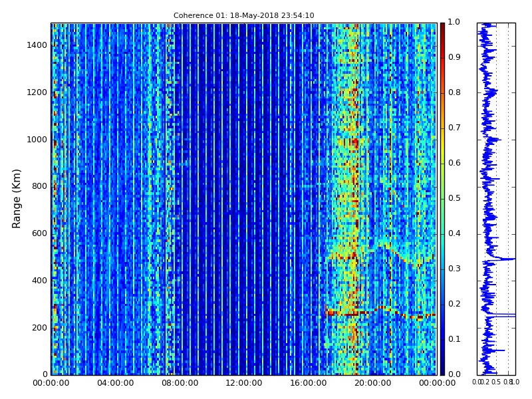Click the colorbar 0.2 label

pyautogui.click(x=454, y=304)
